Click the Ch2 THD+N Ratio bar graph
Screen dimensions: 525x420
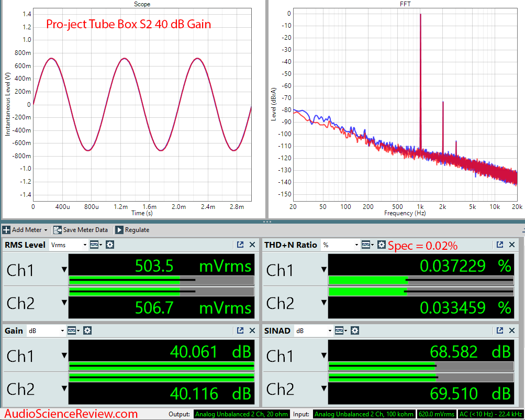421,292
